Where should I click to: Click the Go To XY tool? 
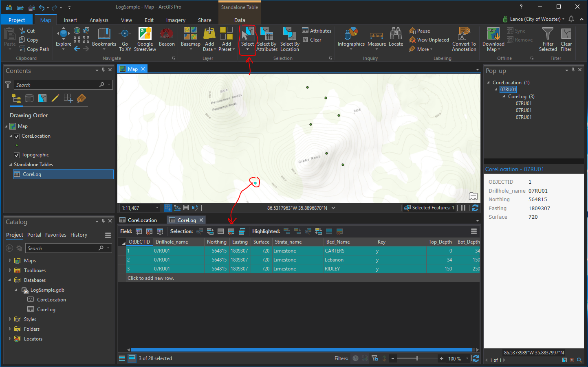(x=125, y=39)
